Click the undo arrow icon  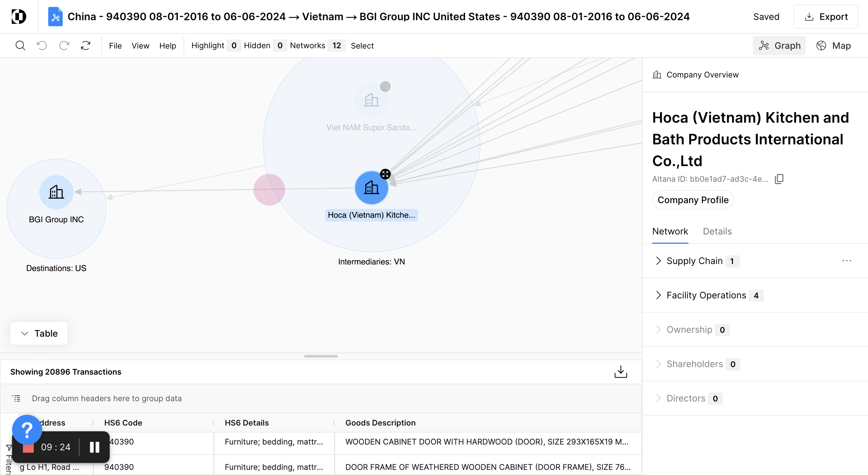pyautogui.click(x=42, y=46)
